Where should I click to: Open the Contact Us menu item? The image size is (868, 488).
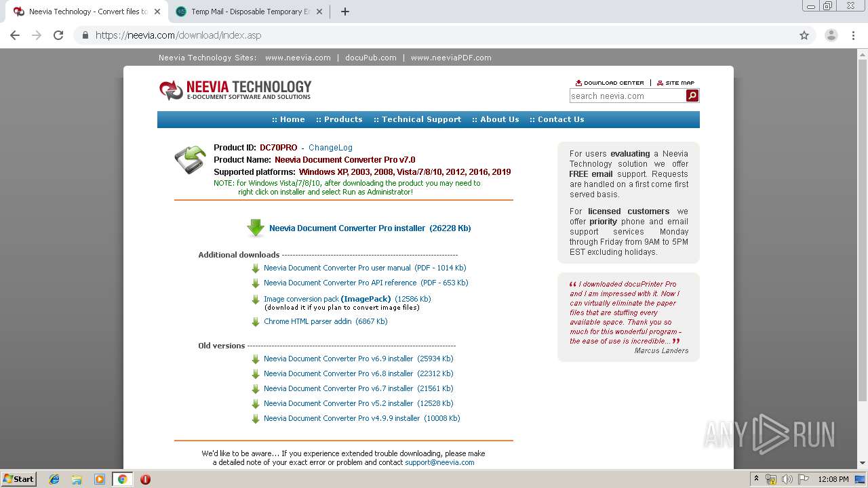click(557, 119)
